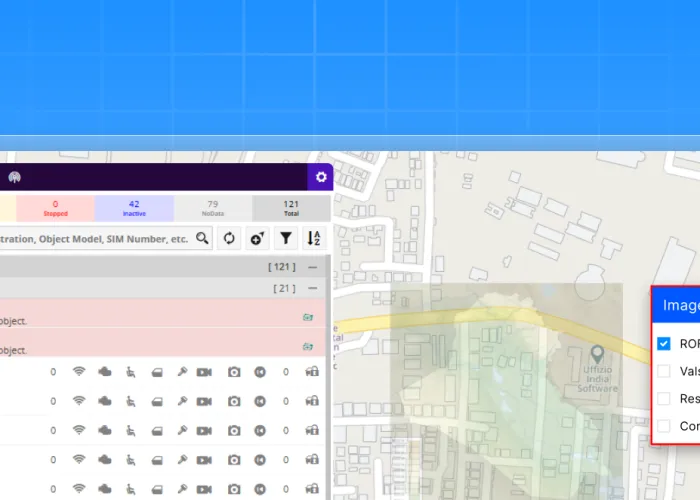Screen dimensions: 700x500
Task: Click the add object plus icon
Action: [257, 238]
